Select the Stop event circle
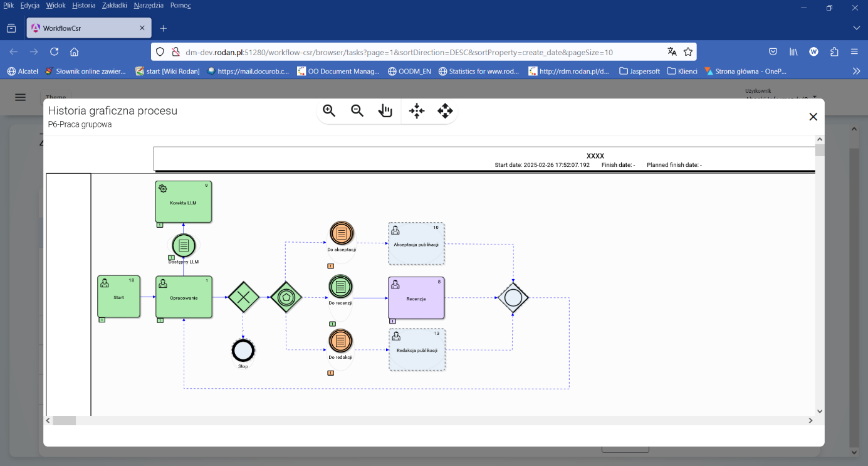 [x=243, y=351]
